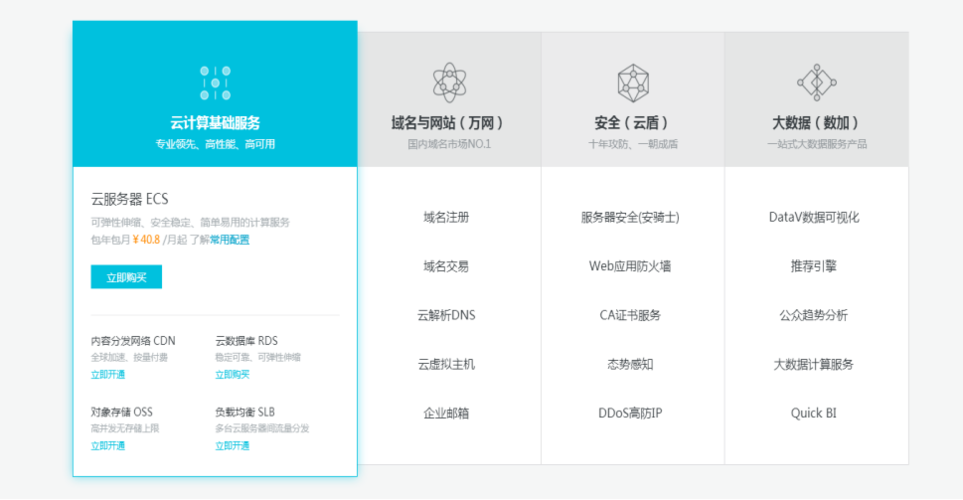The image size is (963, 500).
Task: Click the cloud computing basic services icon
Action: (215, 83)
